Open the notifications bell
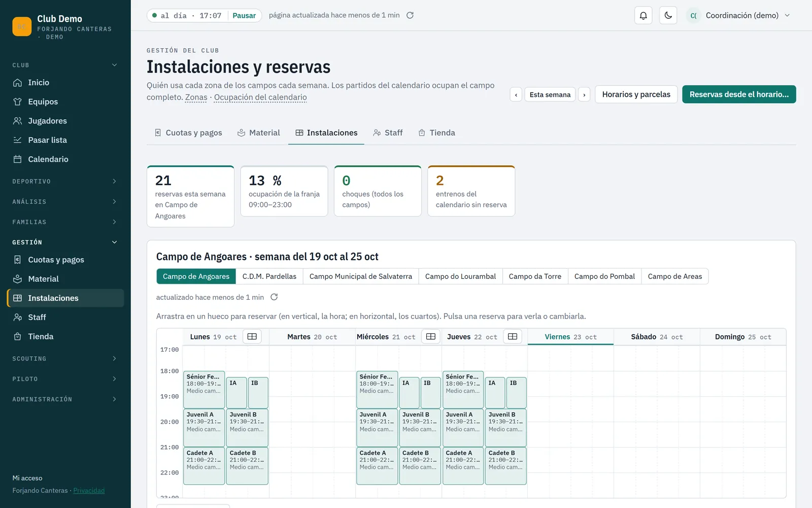Image resolution: width=812 pixels, height=508 pixels. [x=643, y=15]
